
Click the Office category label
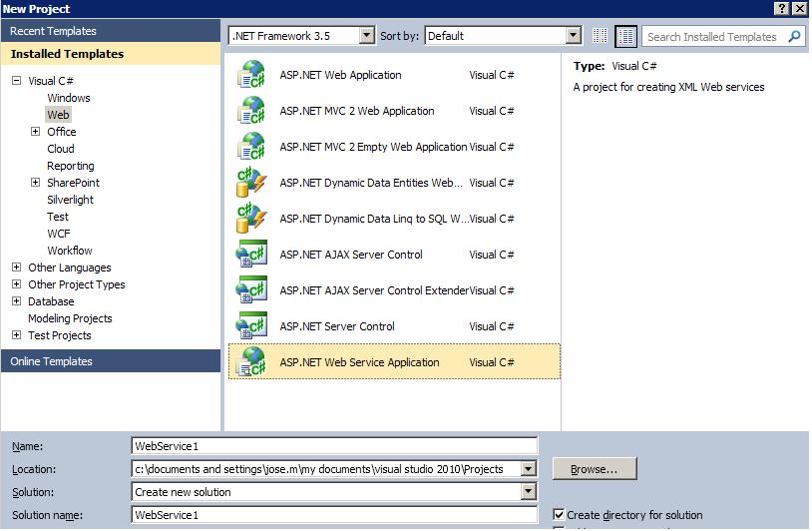[61, 132]
